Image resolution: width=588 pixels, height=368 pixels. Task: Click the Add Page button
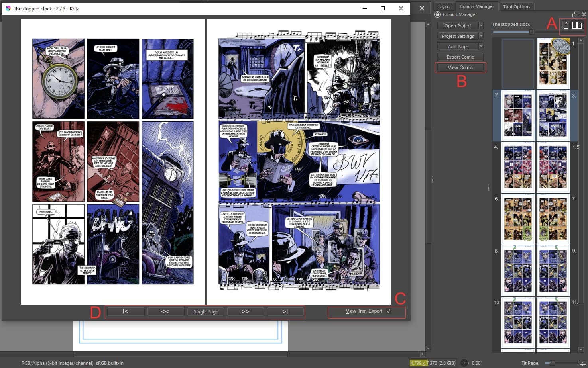[x=458, y=47]
